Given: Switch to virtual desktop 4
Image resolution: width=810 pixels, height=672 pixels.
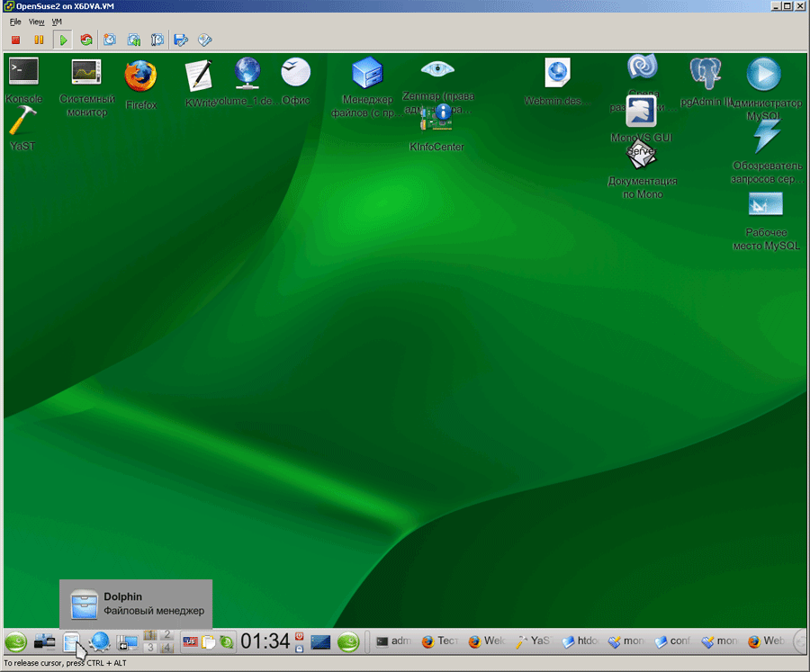Looking at the screenshot, I should click(166, 648).
